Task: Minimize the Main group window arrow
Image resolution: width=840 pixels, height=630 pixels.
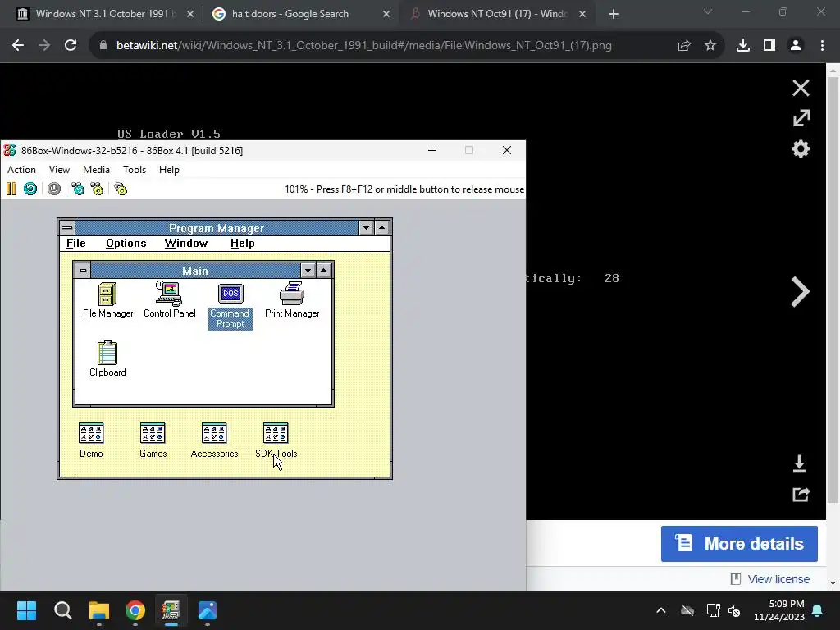Action: point(308,271)
